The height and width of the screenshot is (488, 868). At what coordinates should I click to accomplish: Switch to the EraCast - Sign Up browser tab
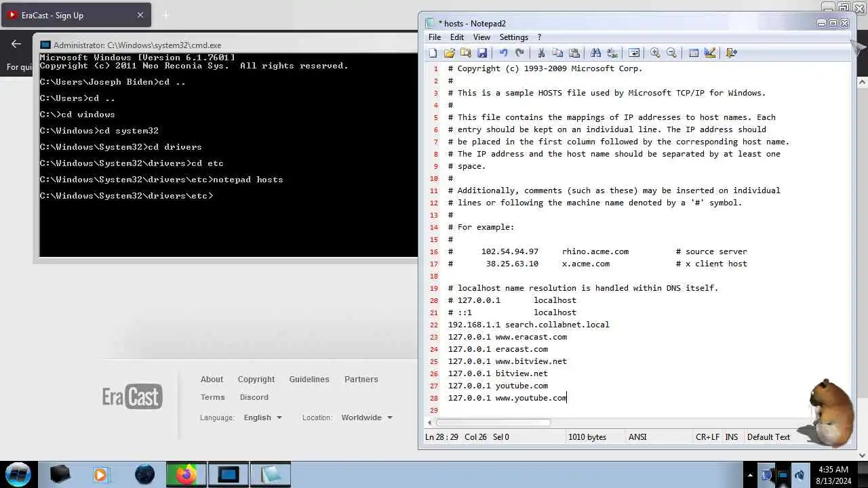76,15
